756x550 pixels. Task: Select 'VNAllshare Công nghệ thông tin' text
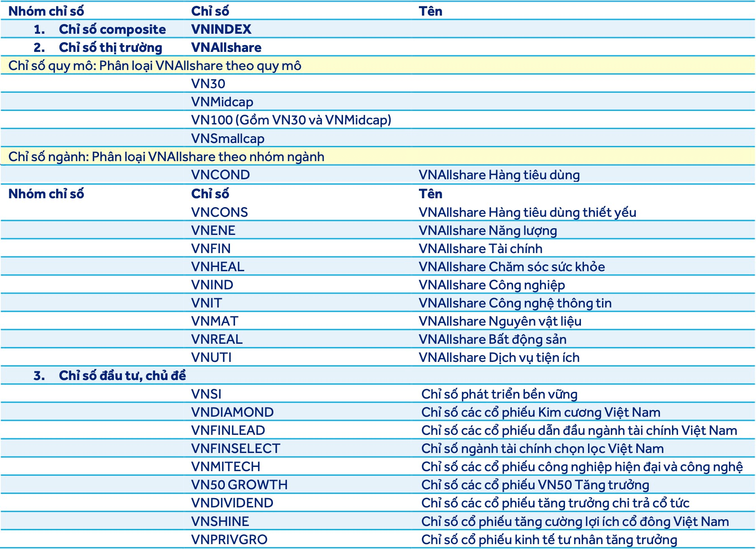(515, 303)
